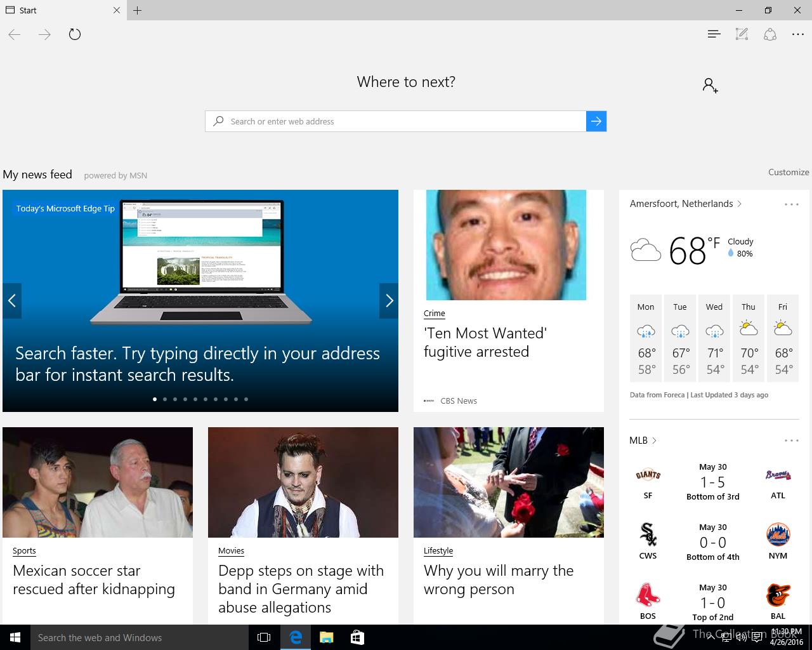Click Today's Microsoft Edge Tip label

[65, 208]
